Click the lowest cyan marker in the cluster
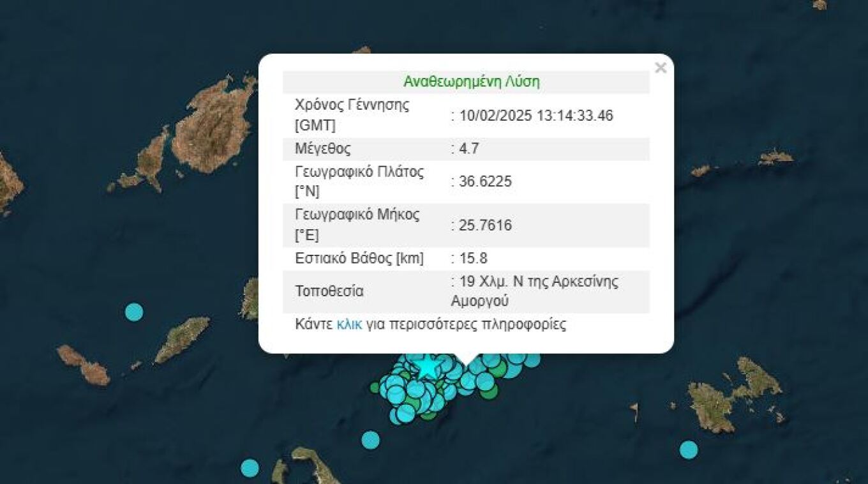Image resolution: width=868 pixels, height=484 pixels. click(404, 415)
